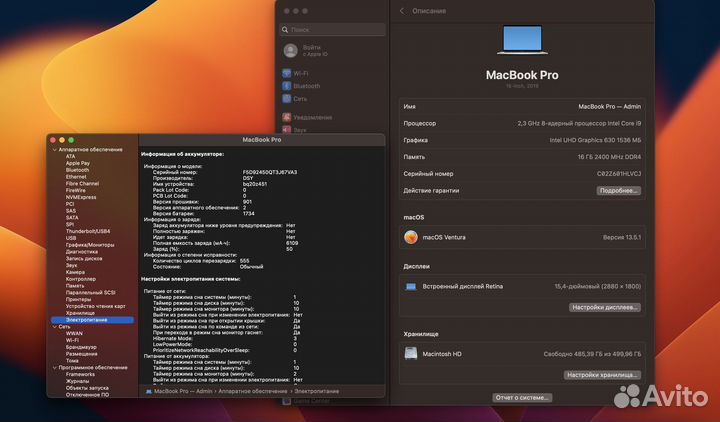Screen dimensions: 720x422
Task: Select Wi-Fi label in System Settings sidebar
Action: point(301,73)
